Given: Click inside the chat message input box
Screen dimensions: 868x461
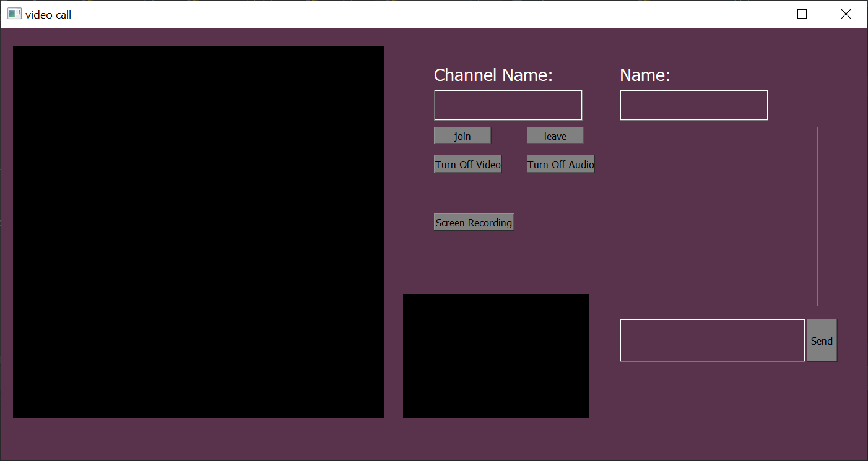Looking at the screenshot, I should [712, 340].
